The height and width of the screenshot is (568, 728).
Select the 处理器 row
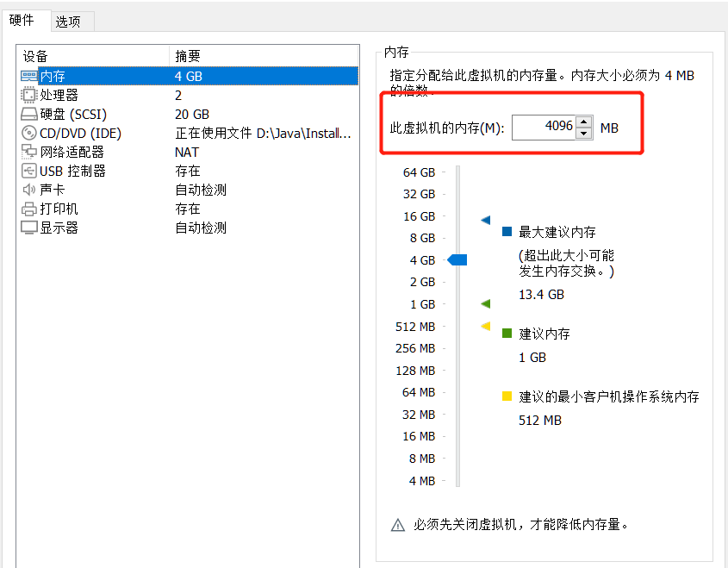(x=189, y=95)
